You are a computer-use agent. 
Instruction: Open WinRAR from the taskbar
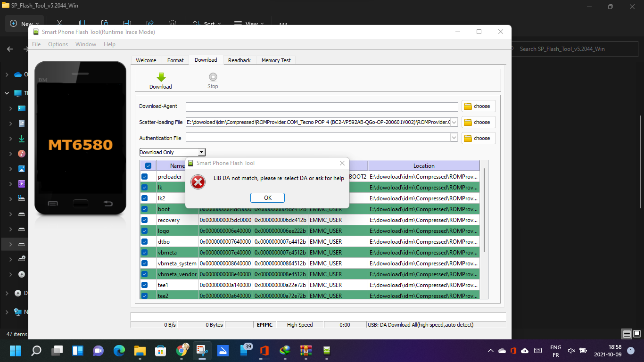tap(306, 351)
